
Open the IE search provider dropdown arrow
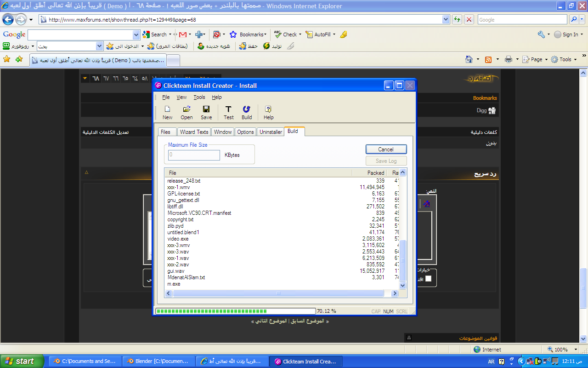582,19
